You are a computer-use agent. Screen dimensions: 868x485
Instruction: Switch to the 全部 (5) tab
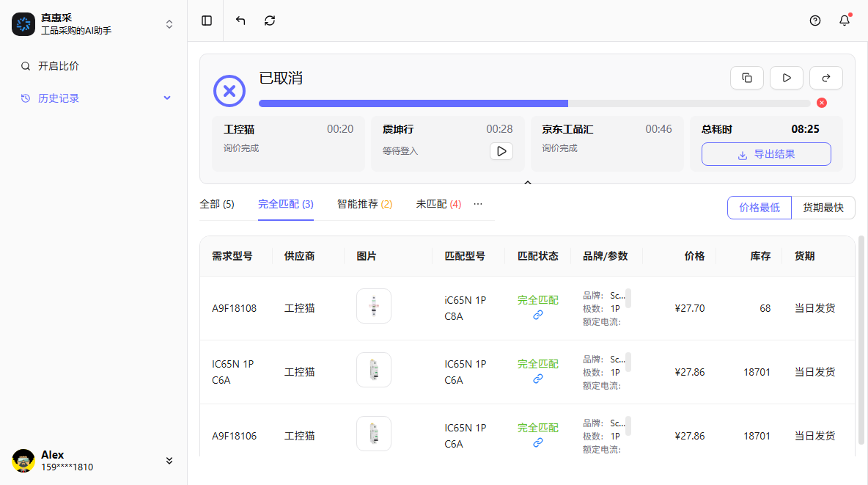tap(217, 204)
